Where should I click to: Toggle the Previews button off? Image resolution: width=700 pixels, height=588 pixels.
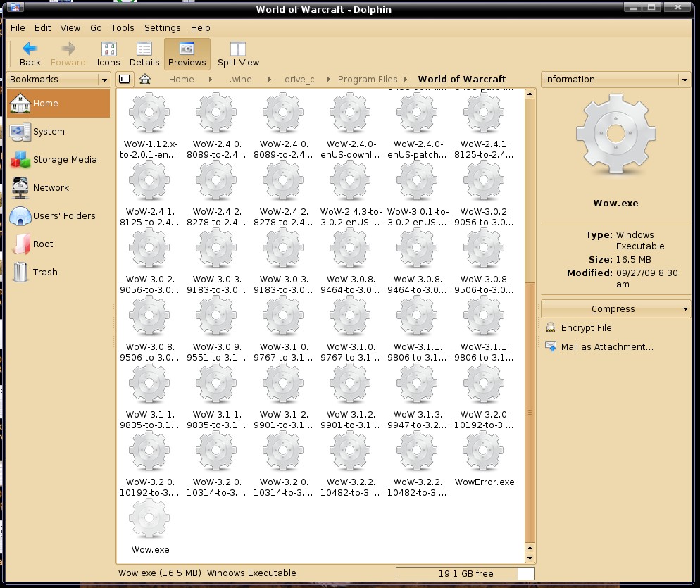click(187, 54)
